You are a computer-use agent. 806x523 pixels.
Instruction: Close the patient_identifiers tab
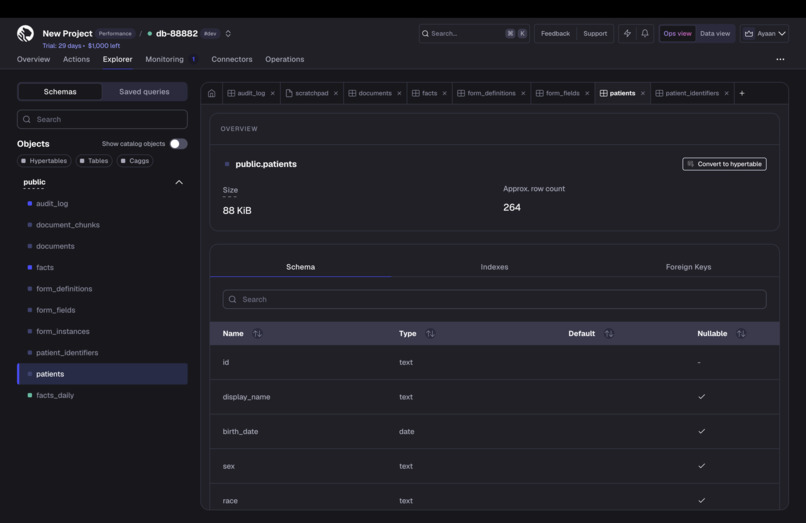[726, 93]
